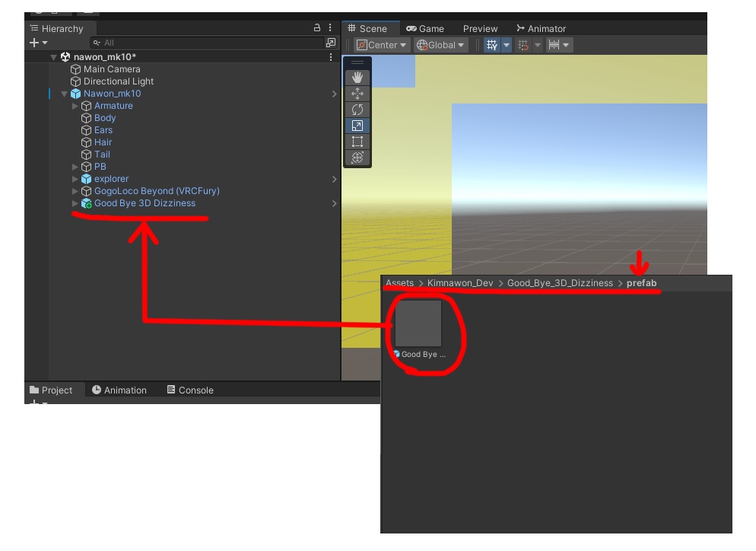The height and width of the screenshot is (551, 756).
Task: Select the Tail object
Action: (x=102, y=154)
